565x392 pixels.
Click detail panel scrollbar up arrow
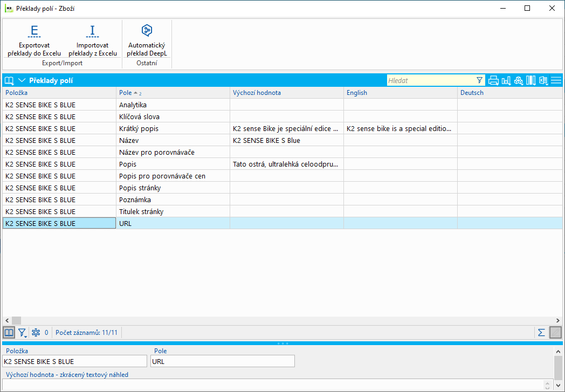pos(558,351)
